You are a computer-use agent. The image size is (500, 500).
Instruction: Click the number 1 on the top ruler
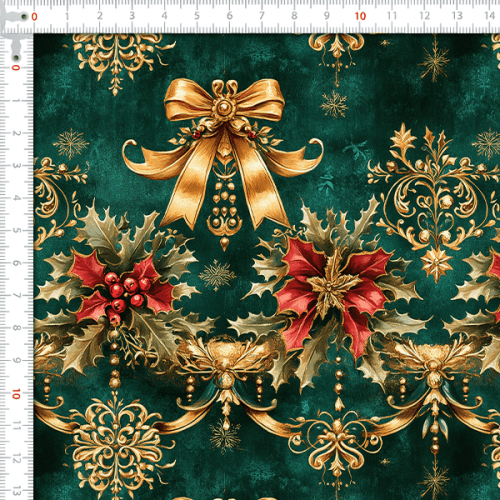click(x=67, y=16)
